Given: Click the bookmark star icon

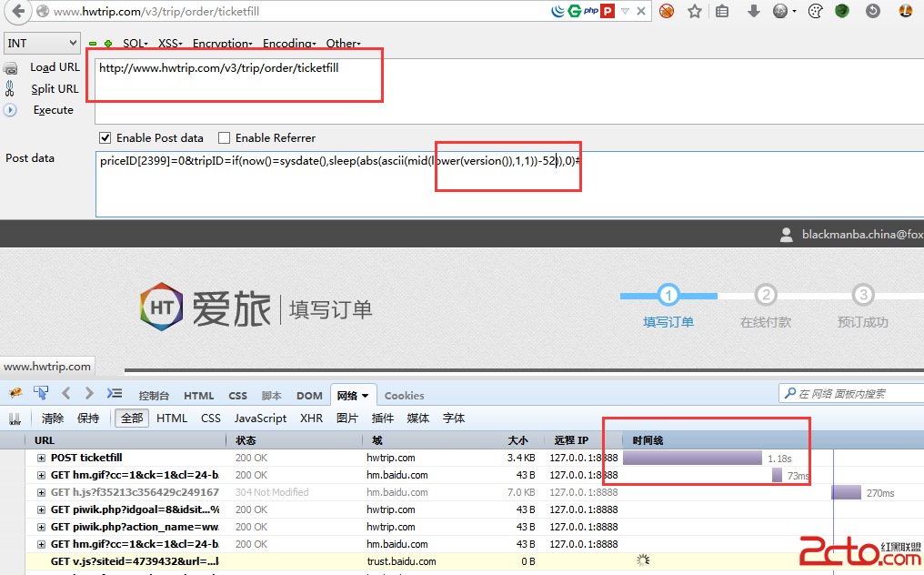Looking at the screenshot, I should 695,11.
